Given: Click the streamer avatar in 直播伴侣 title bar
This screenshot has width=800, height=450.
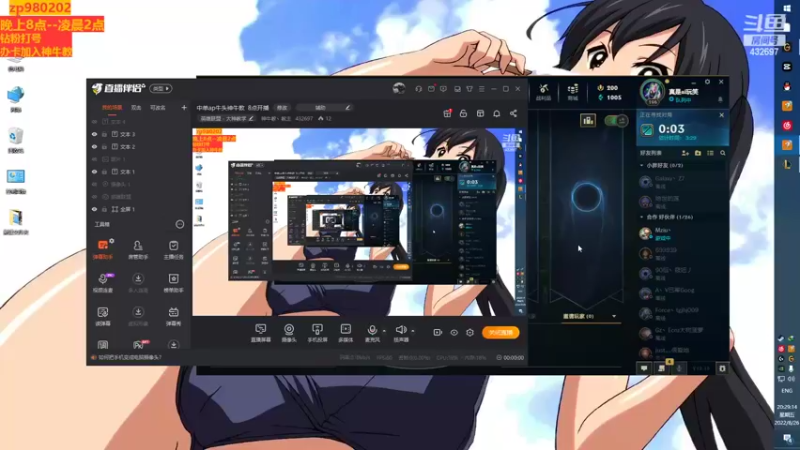Looking at the screenshot, I should (x=399, y=88).
